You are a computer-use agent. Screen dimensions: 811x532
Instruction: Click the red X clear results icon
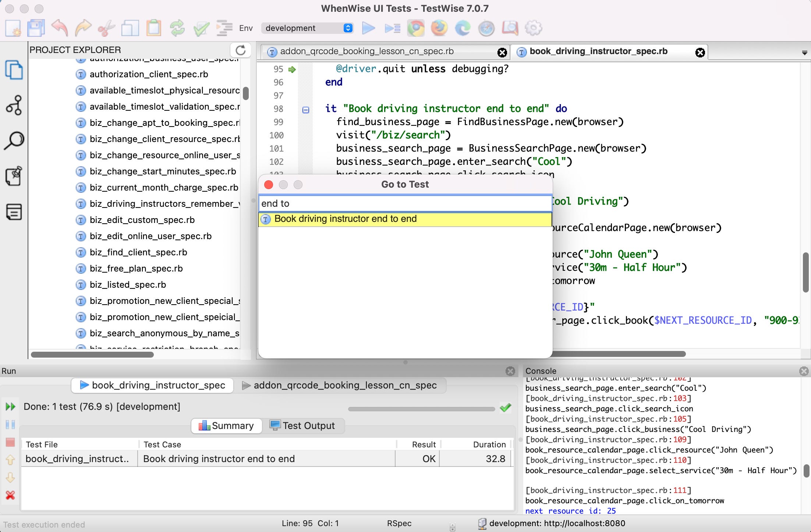(x=10, y=495)
